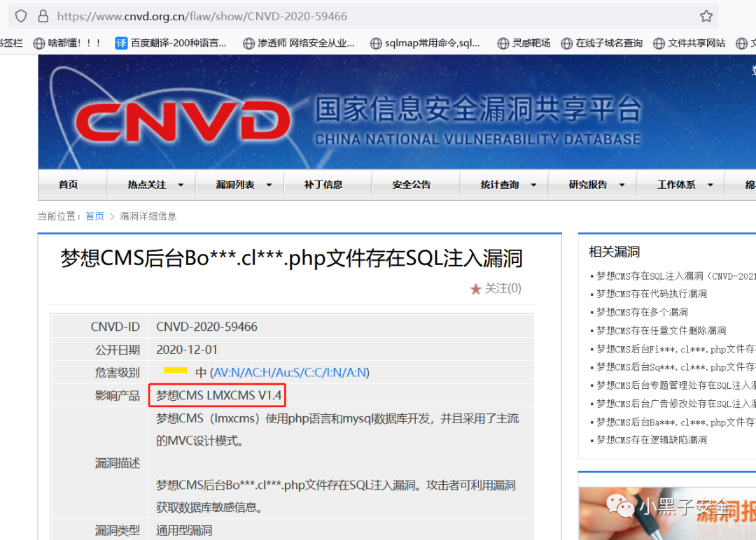Open the 渗透师 网络安全从业 bookmark
The height and width of the screenshot is (540, 756).
[x=299, y=43]
